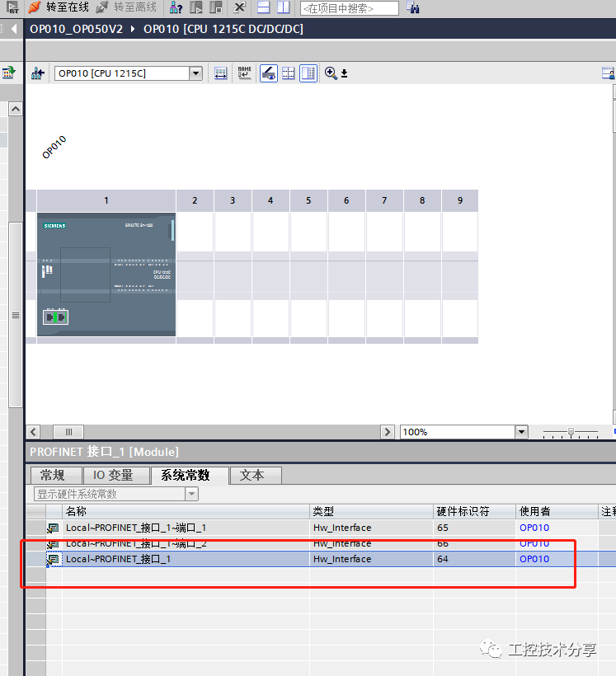This screenshot has height=676, width=616.
Task: Collapse the left panel with the arrow
Action: coord(14,29)
